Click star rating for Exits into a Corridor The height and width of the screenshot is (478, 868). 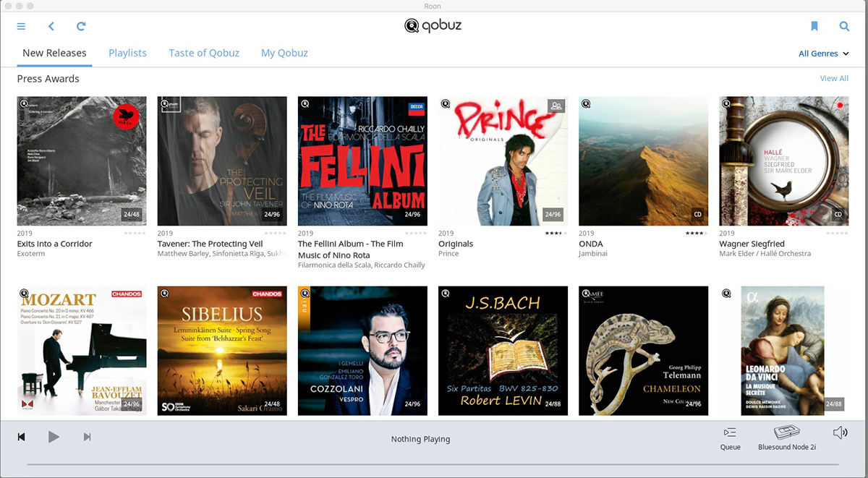(x=135, y=234)
